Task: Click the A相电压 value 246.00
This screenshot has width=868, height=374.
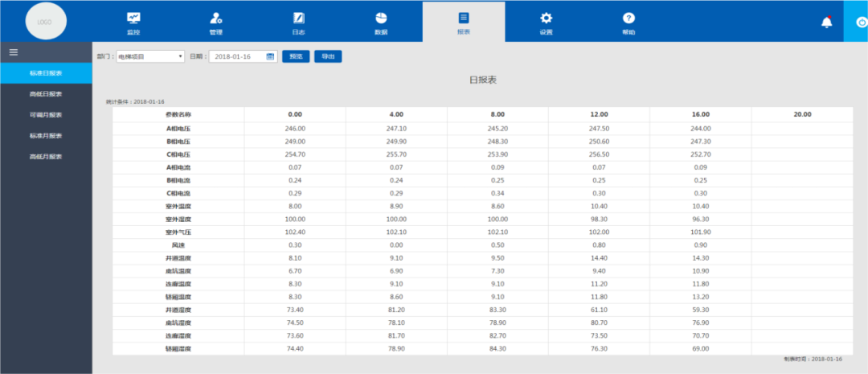Action: click(x=295, y=129)
